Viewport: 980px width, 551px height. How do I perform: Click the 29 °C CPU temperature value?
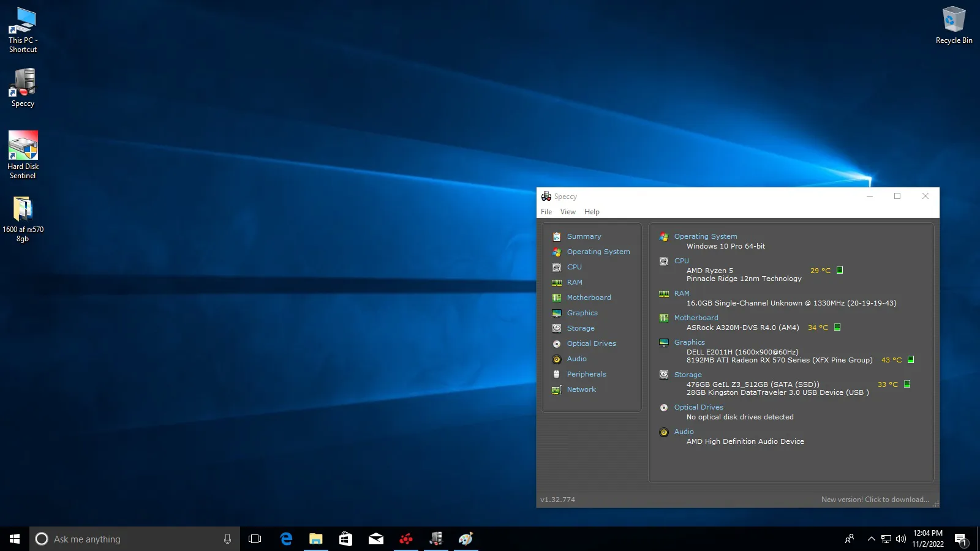click(820, 271)
